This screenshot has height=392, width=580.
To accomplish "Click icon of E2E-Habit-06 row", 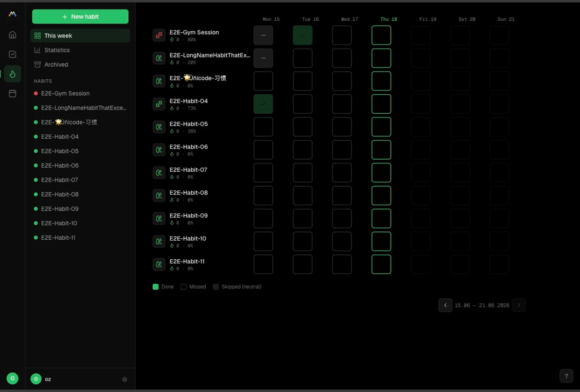I will [159, 150].
